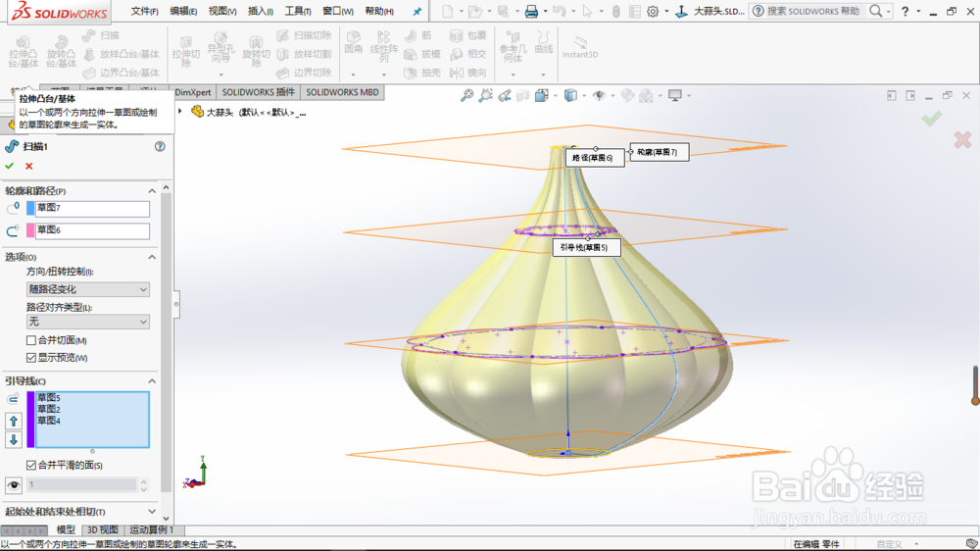980x551 pixels.
Task: Expand the 大蒜头 flyout feature tree arrow
Action: 180,112
